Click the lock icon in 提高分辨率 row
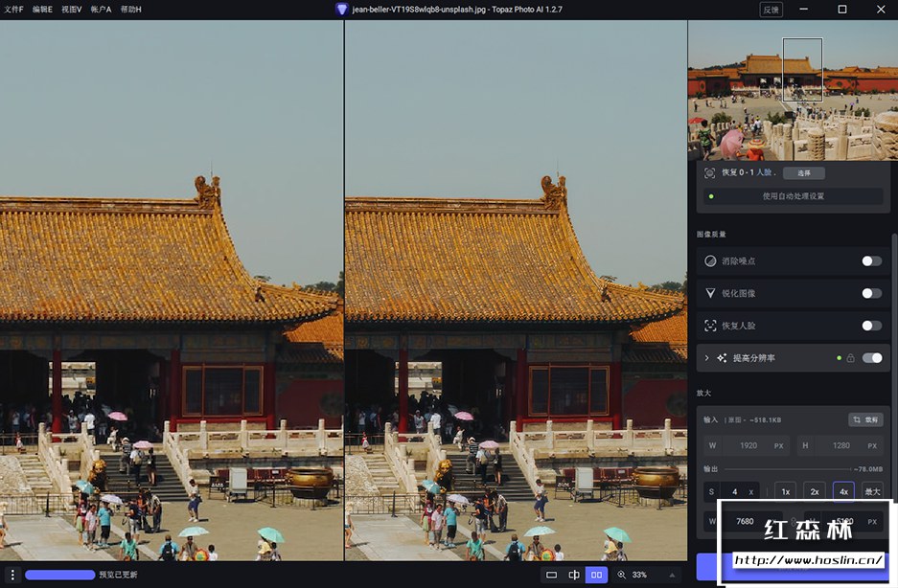Screen dimensions: 898x588 click(x=850, y=358)
